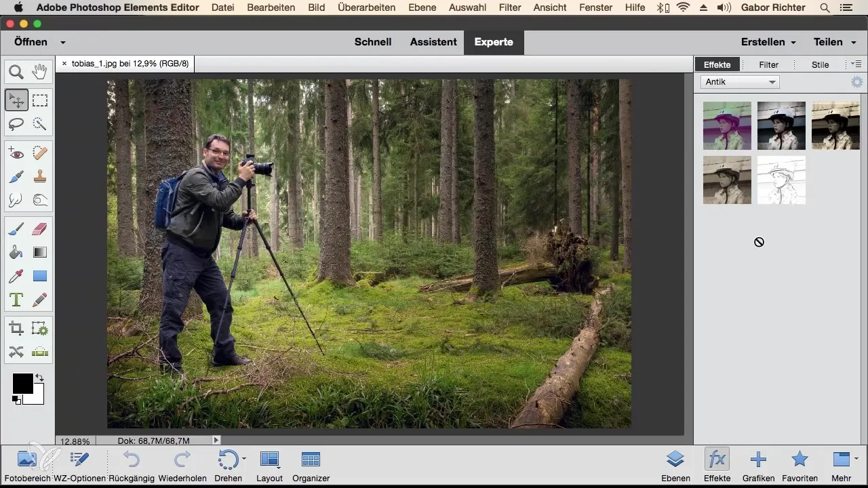The width and height of the screenshot is (868, 488).
Task: Toggle the Ebenen layers panel
Action: (675, 466)
